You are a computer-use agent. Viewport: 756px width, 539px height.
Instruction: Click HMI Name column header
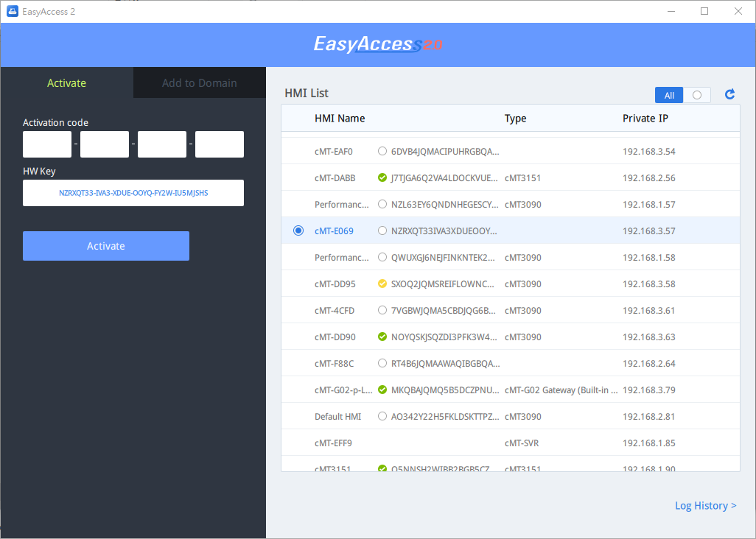(x=340, y=119)
